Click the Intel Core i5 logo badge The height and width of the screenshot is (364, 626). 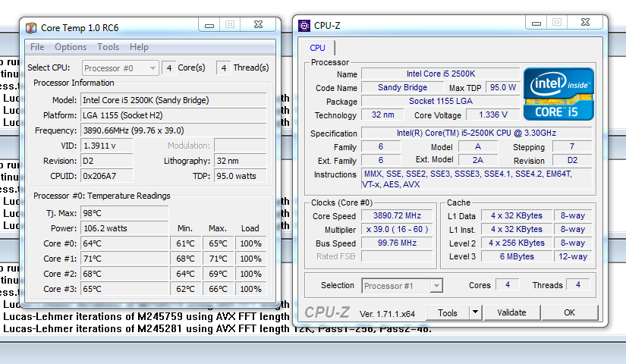pyautogui.click(x=558, y=94)
